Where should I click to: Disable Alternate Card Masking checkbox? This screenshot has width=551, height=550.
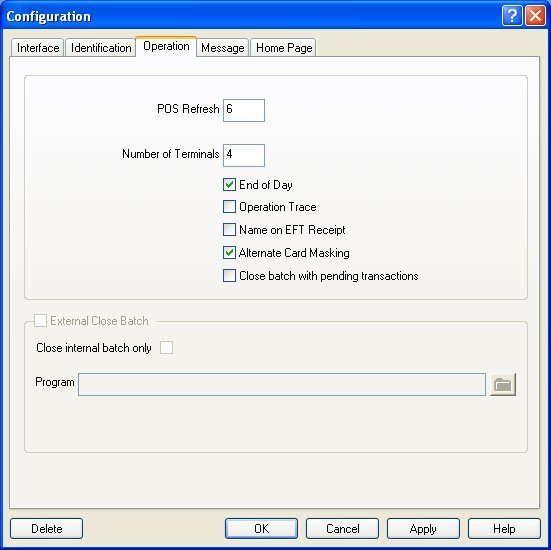pos(229,252)
